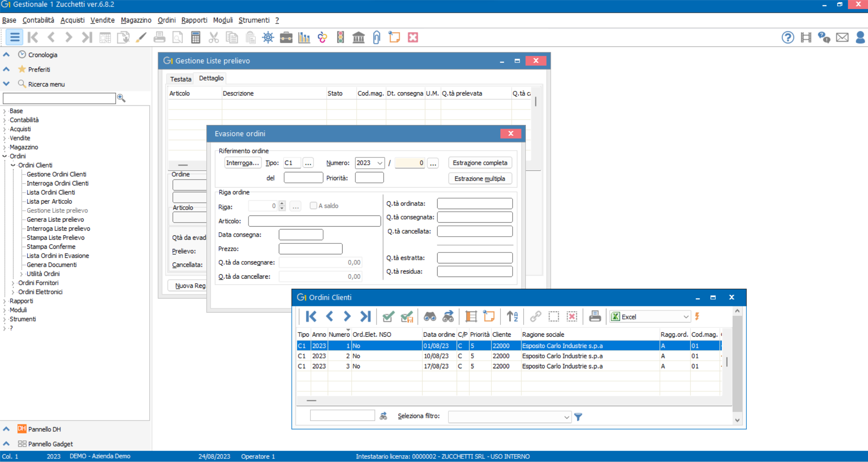Click the paperclip attachments icon
868x462 pixels.
point(377,37)
